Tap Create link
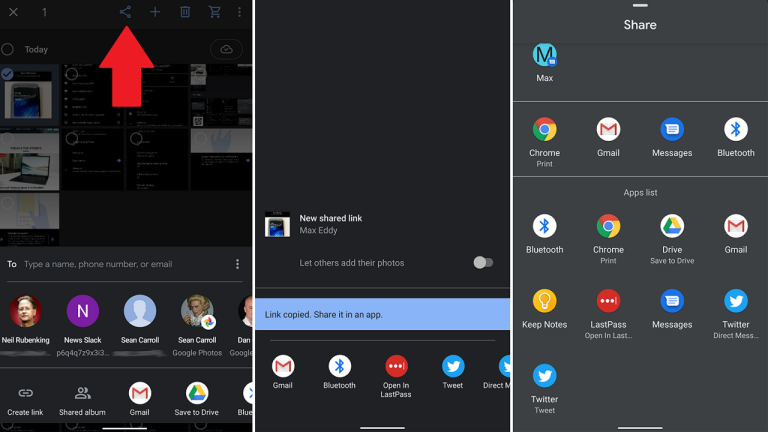Screen dimensions: 768x432 tap(25, 400)
